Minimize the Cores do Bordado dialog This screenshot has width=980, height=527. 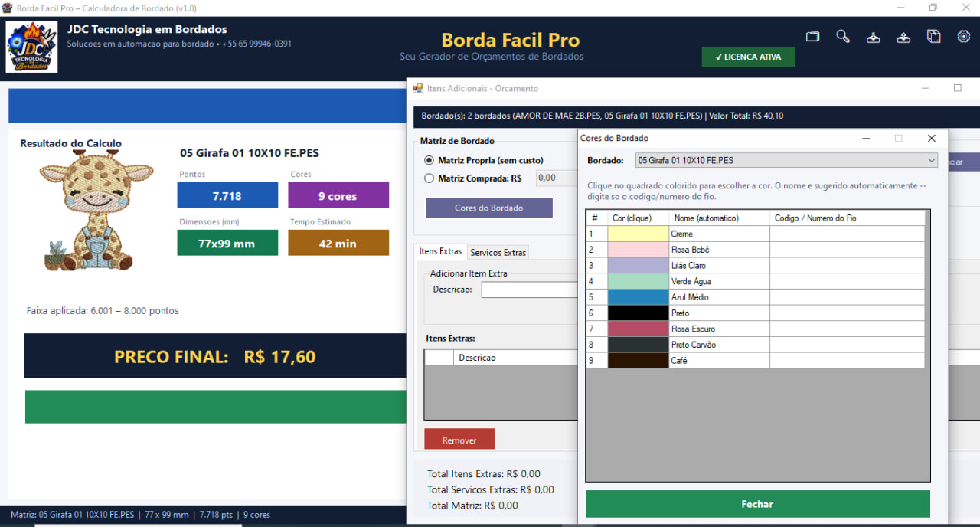coord(866,139)
